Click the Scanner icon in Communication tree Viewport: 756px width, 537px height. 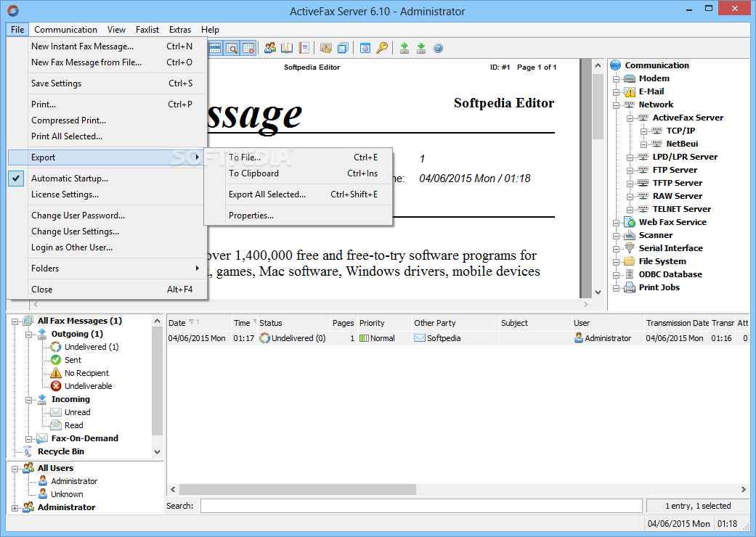click(629, 235)
